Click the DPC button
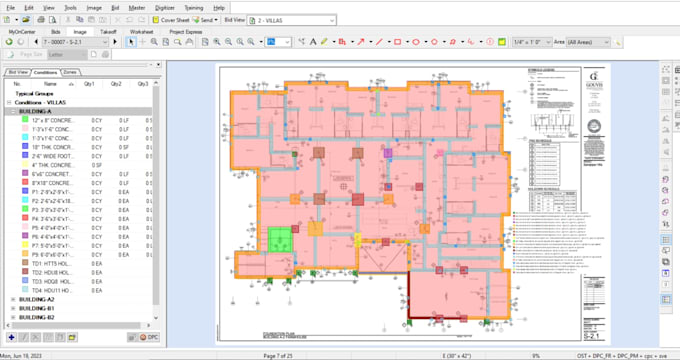Viewport: 680px width, 360px height. click(x=149, y=337)
